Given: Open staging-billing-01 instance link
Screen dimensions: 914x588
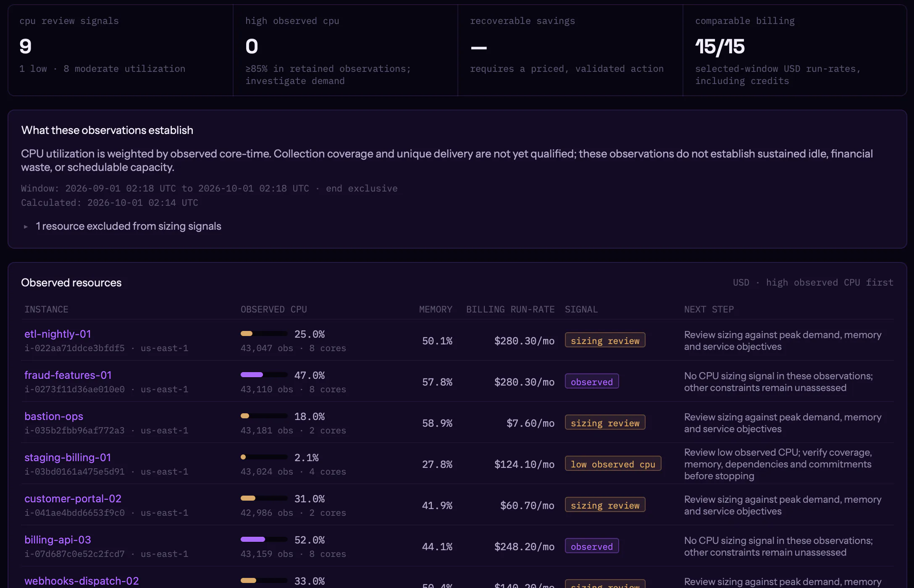Looking at the screenshot, I should coord(68,457).
